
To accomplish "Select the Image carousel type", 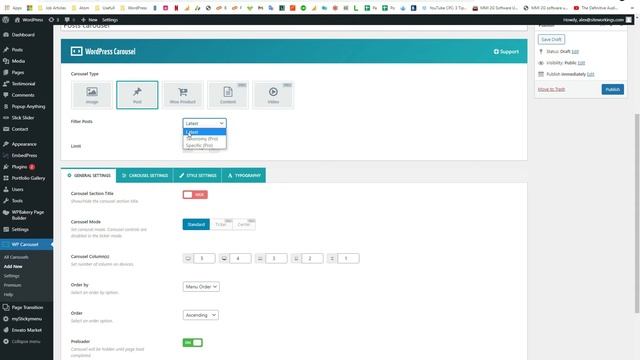I will 92,95.
